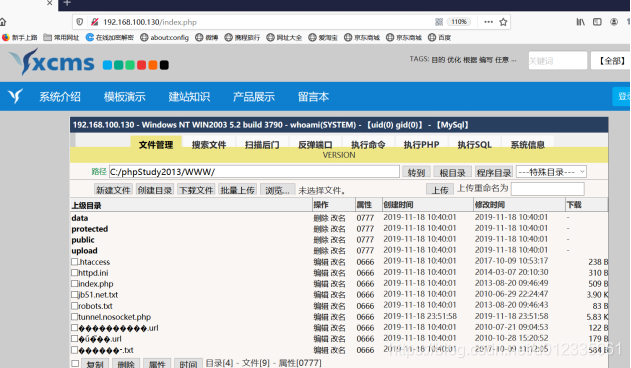Open the 【全部】 search category dropdown
Screen dimensions: 631x368
pyautogui.click(x=610, y=60)
